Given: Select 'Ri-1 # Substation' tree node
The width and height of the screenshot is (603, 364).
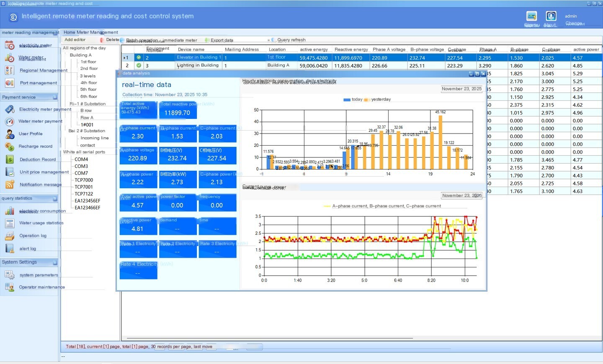Looking at the screenshot, I should 88,104.
